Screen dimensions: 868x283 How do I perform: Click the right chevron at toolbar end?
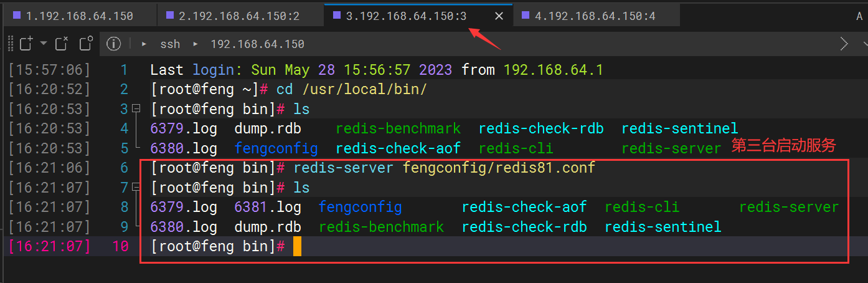point(844,44)
